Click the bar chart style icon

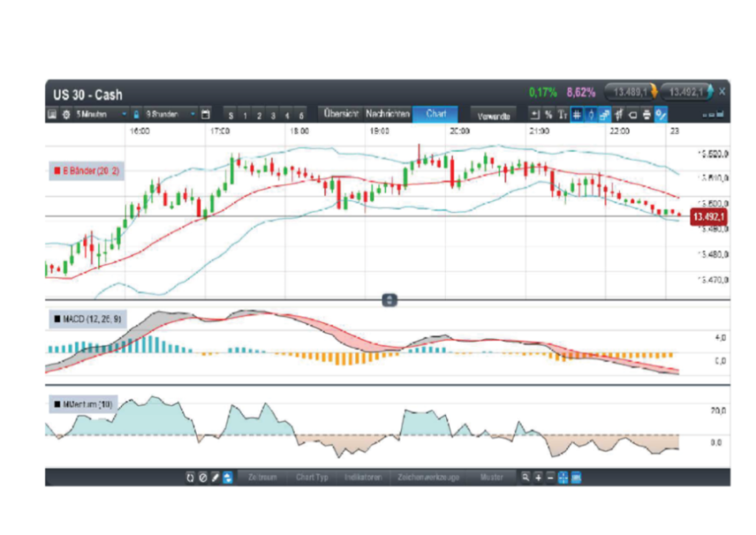[619, 114]
